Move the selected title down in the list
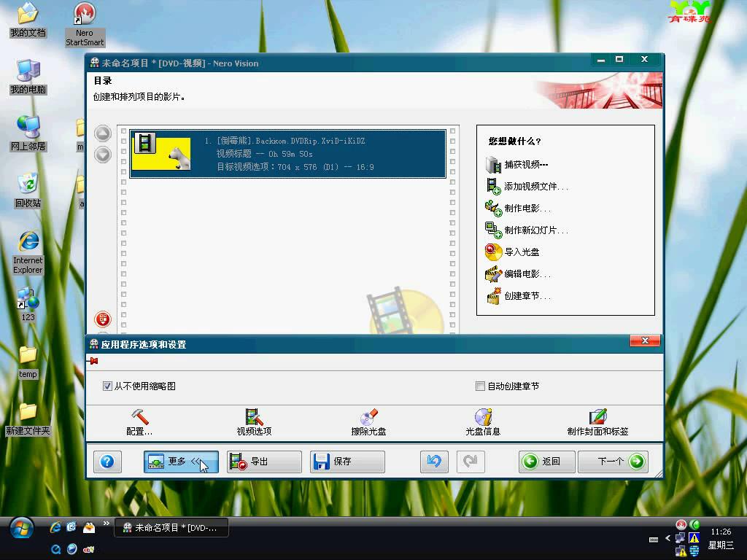This screenshot has height=560, width=747. point(103,155)
